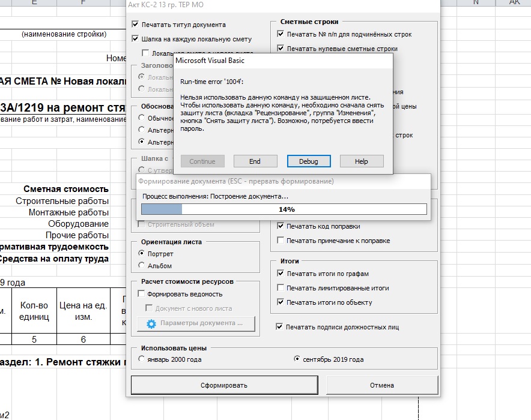Viewport: 531px width, 420px height.
Task: Toggle Шапка на каждую локальную смету checkbox
Action: coord(136,38)
